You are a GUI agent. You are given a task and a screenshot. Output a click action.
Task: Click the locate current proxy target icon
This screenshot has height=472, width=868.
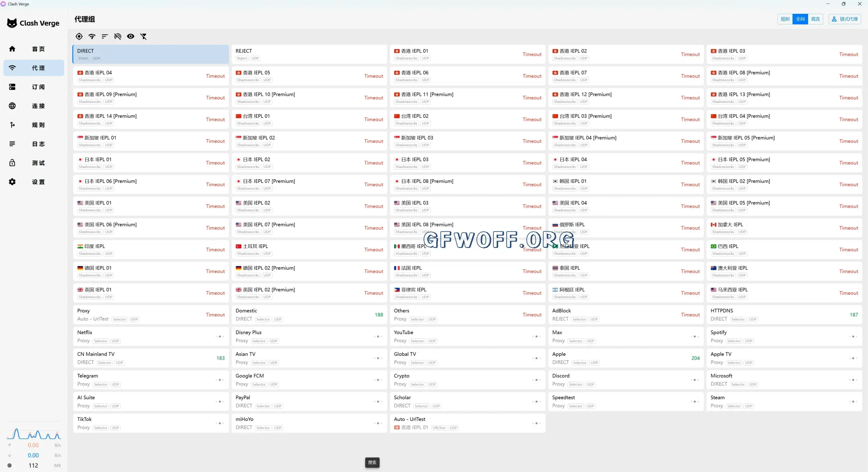[79, 36]
